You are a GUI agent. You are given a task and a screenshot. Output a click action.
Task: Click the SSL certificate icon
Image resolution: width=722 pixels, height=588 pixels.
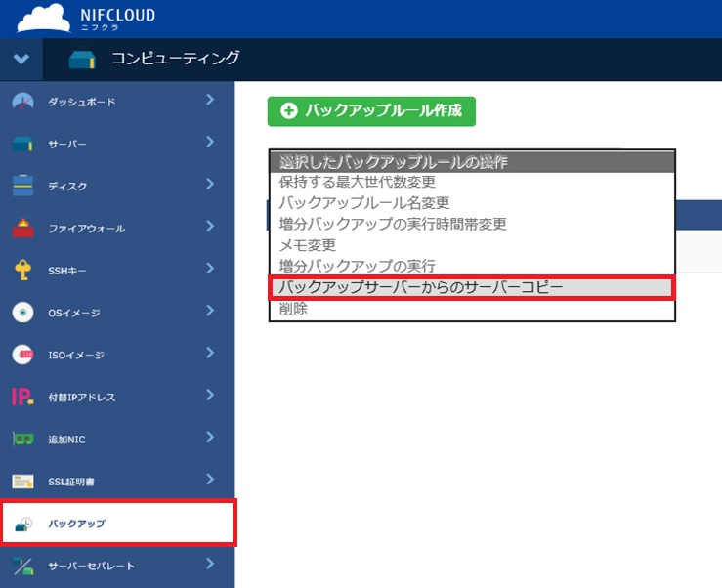click(x=22, y=482)
